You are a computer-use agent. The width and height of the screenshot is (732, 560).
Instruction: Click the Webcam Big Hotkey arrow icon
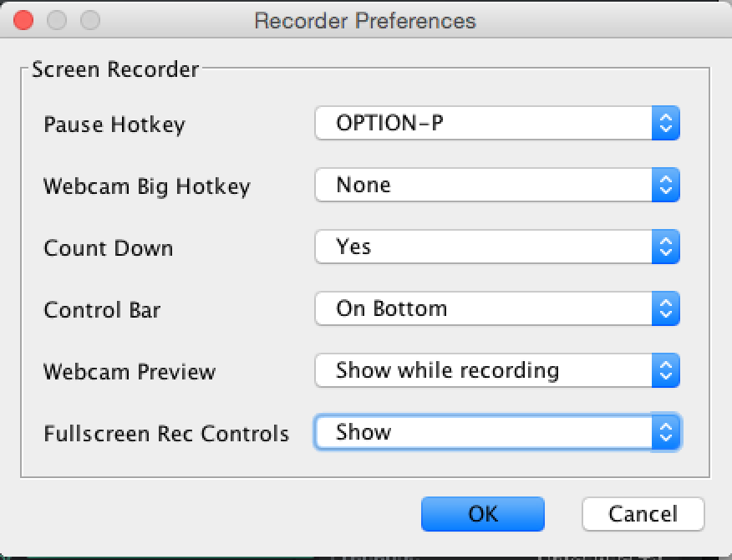666,185
